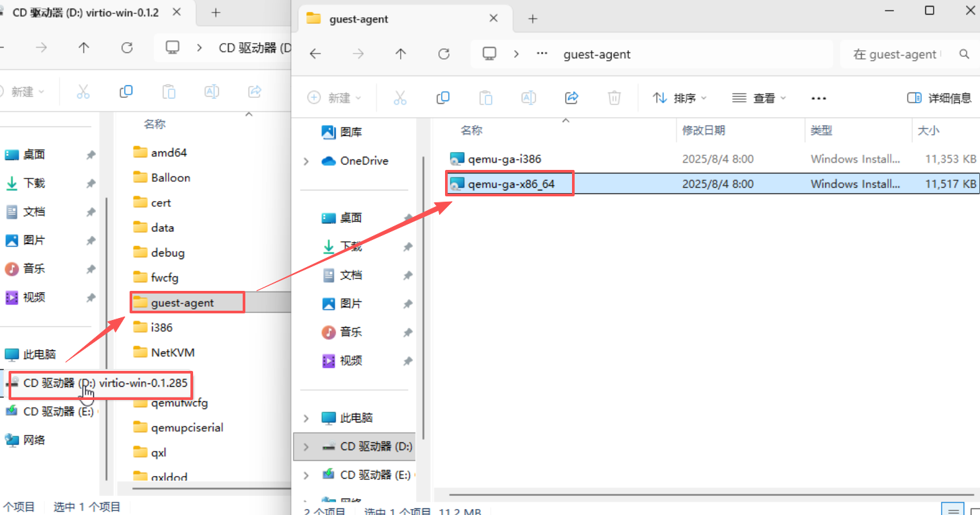This screenshot has height=515, width=980.
Task: Select the qemu-ga-i386 installer file
Action: point(505,159)
